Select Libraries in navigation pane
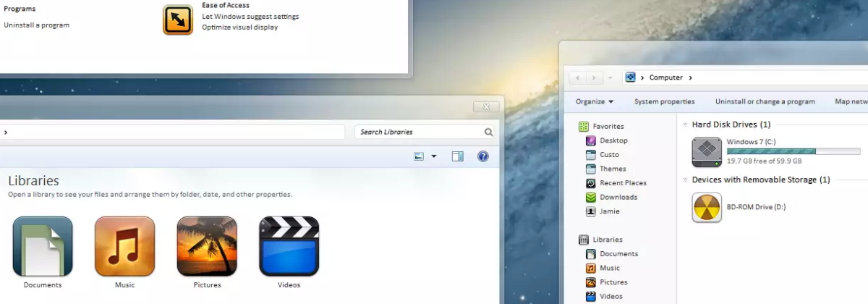The height and width of the screenshot is (304, 868). [608, 240]
